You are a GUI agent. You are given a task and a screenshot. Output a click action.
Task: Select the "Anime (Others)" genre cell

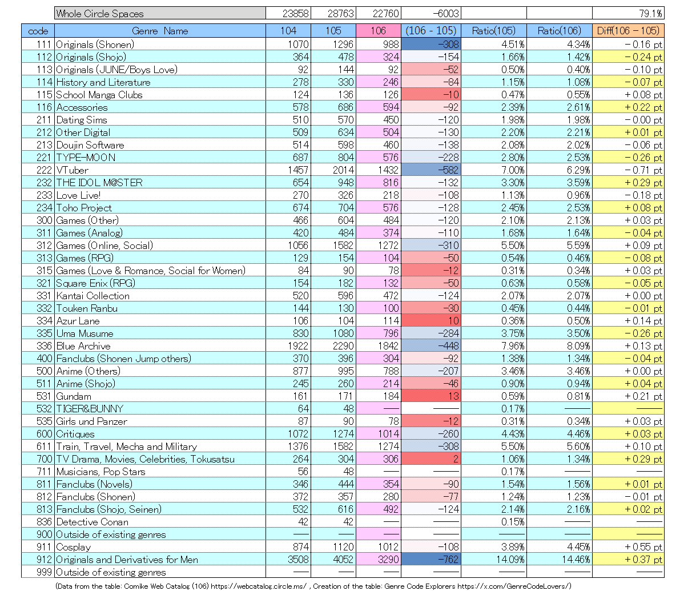click(160, 371)
